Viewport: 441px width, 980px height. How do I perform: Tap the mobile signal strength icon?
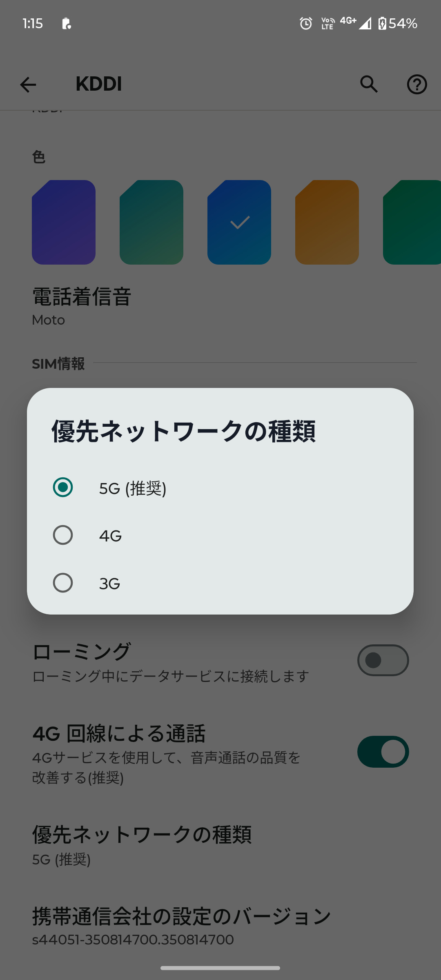tap(365, 24)
